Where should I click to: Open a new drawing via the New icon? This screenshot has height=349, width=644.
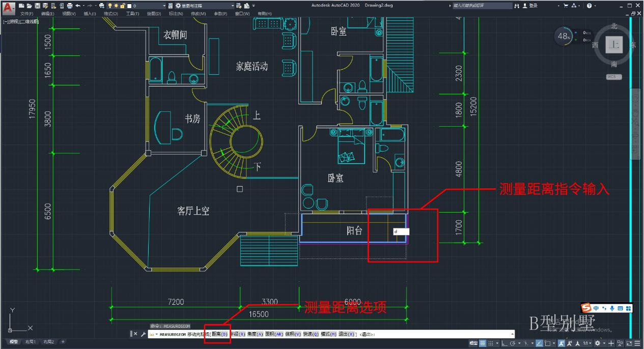21,5
